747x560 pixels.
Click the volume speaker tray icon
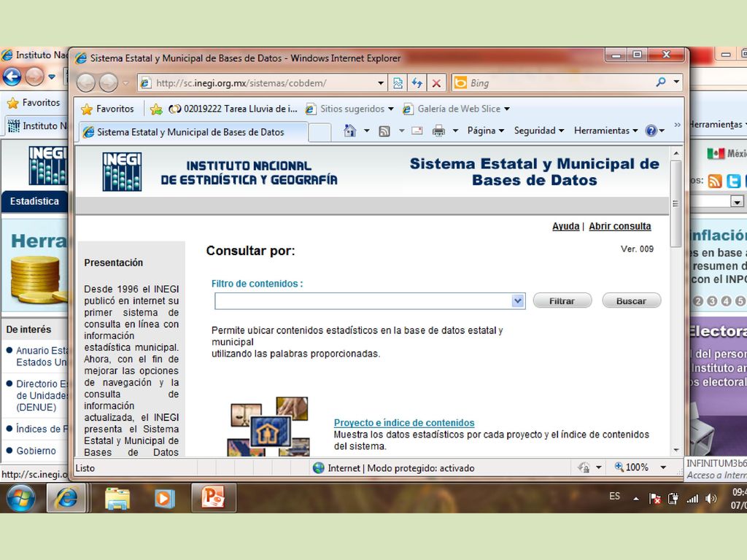711,499
